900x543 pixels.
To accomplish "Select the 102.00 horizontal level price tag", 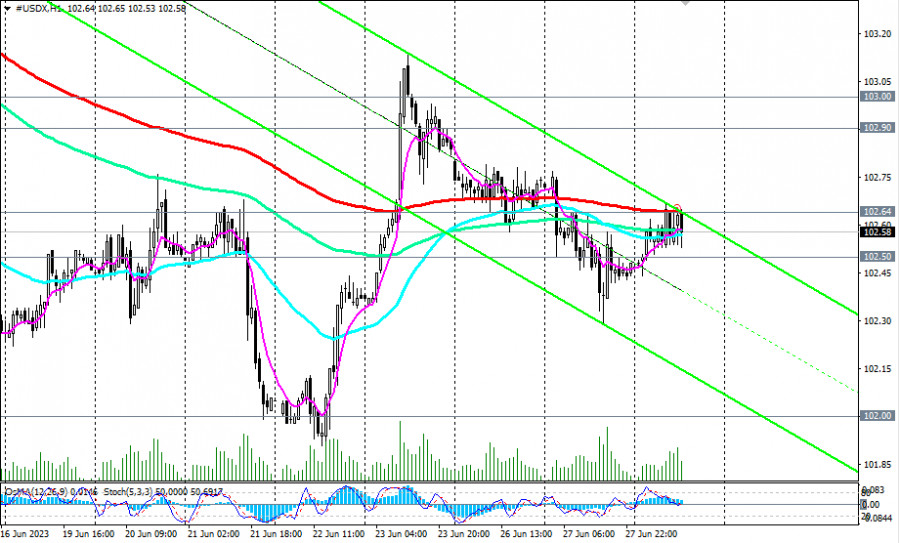I will coord(878,416).
